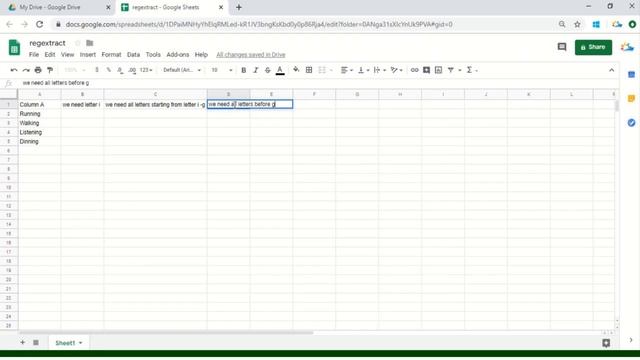The height and width of the screenshot is (360, 640).
Task: Open Calendar in side panel
Action: [x=631, y=75]
